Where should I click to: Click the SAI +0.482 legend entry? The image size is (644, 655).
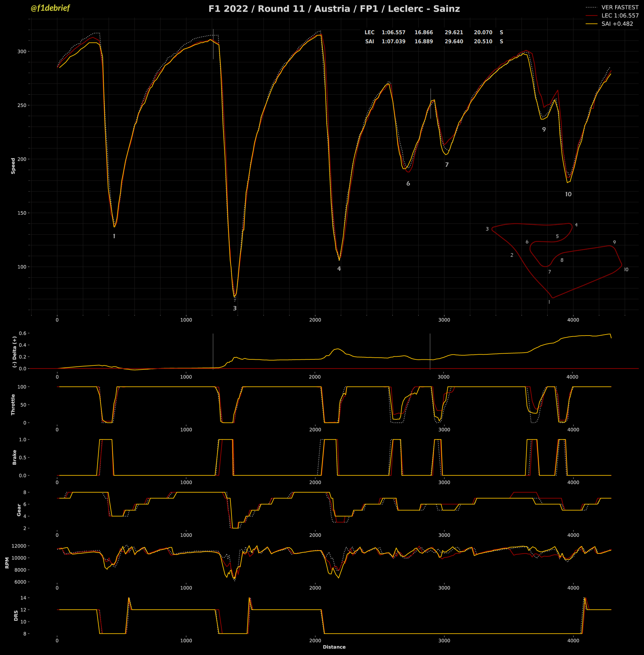(617, 24)
